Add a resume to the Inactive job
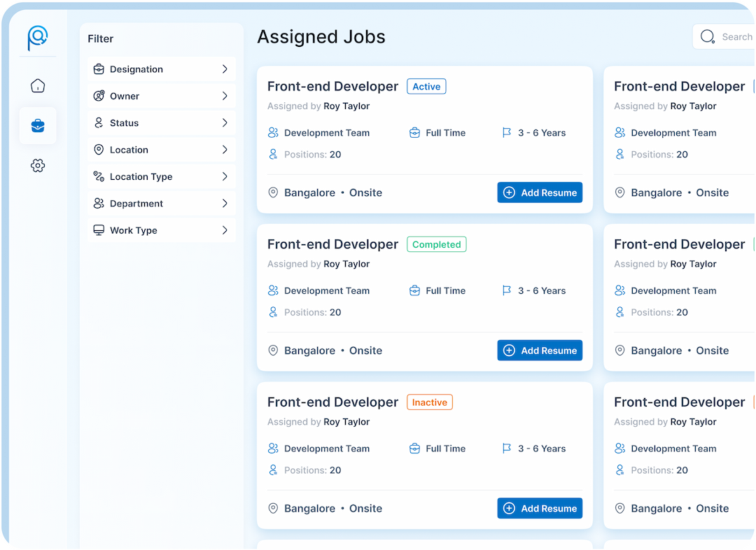The width and height of the screenshot is (756, 550). tap(540, 508)
